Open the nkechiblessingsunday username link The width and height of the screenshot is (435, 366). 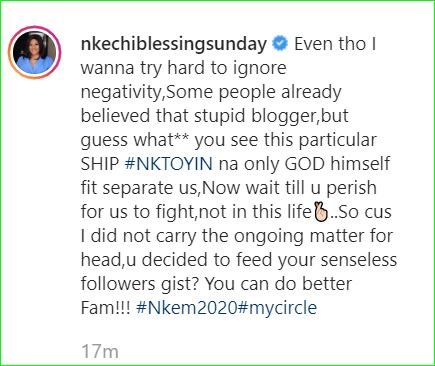(174, 45)
